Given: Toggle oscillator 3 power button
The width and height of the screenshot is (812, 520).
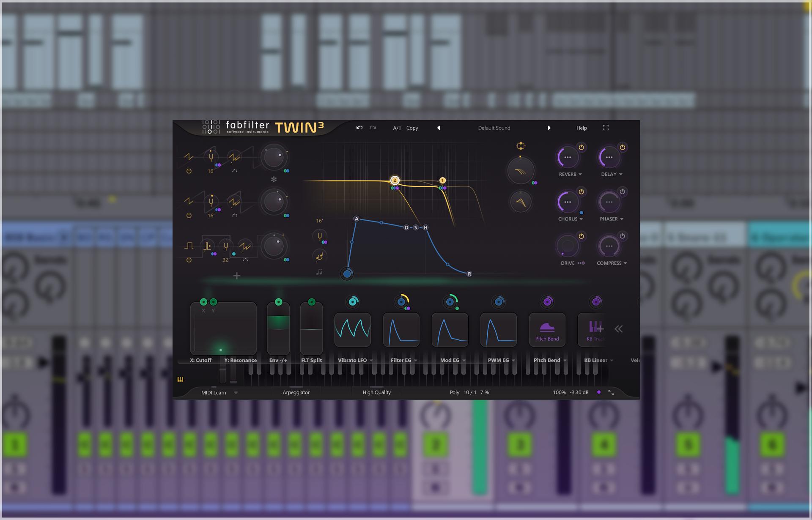Looking at the screenshot, I should [x=189, y=260].
